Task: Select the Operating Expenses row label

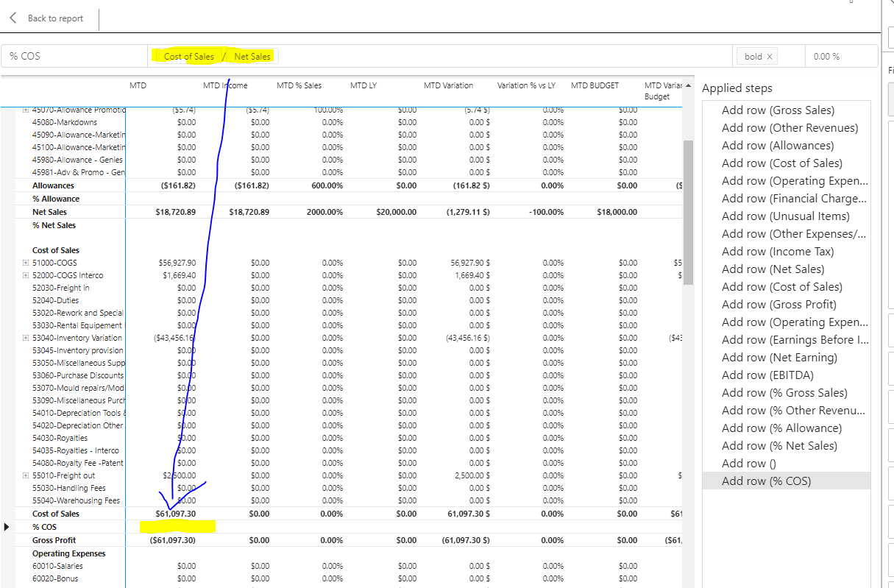Action: [x=69, y=553]
